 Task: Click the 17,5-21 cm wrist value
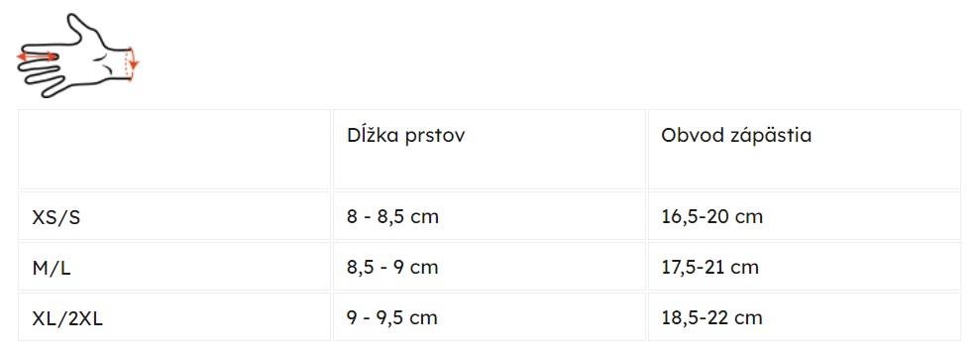pyautogui.click(x=710, y=267)
